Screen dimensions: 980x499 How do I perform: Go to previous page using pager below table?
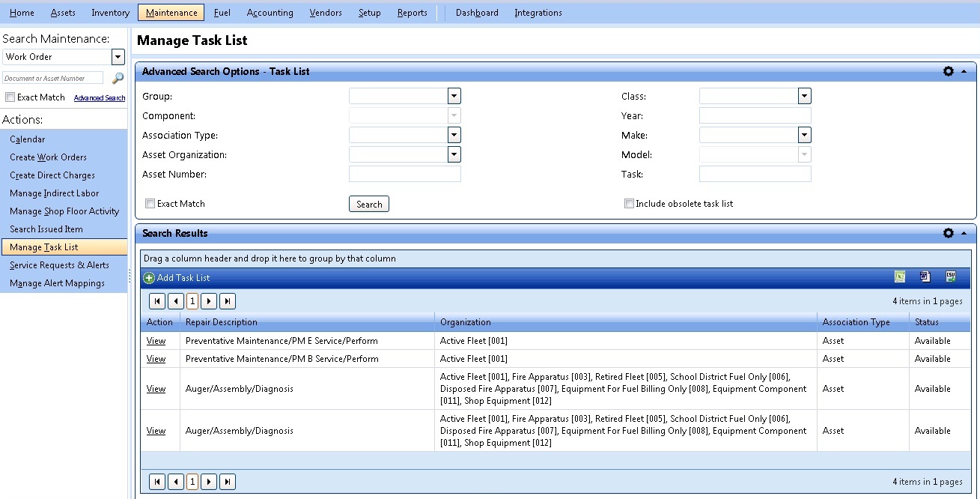[x=176, y=482]
